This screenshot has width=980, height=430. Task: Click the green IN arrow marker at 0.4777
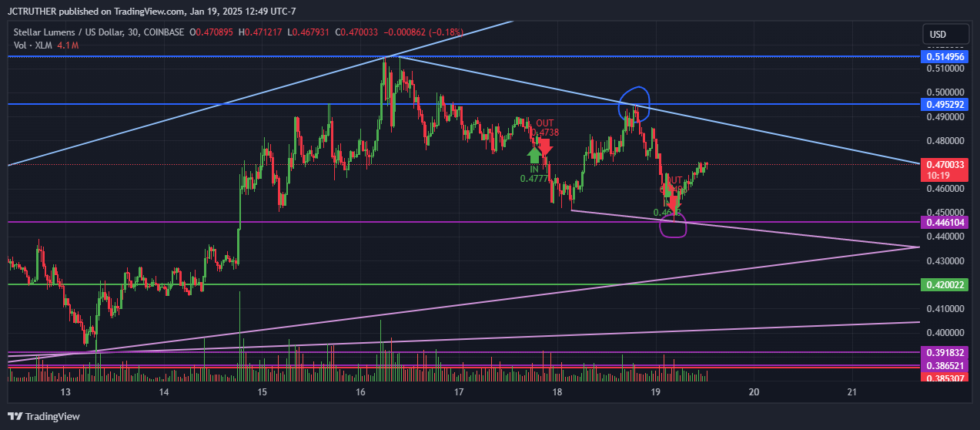point(533,157)
